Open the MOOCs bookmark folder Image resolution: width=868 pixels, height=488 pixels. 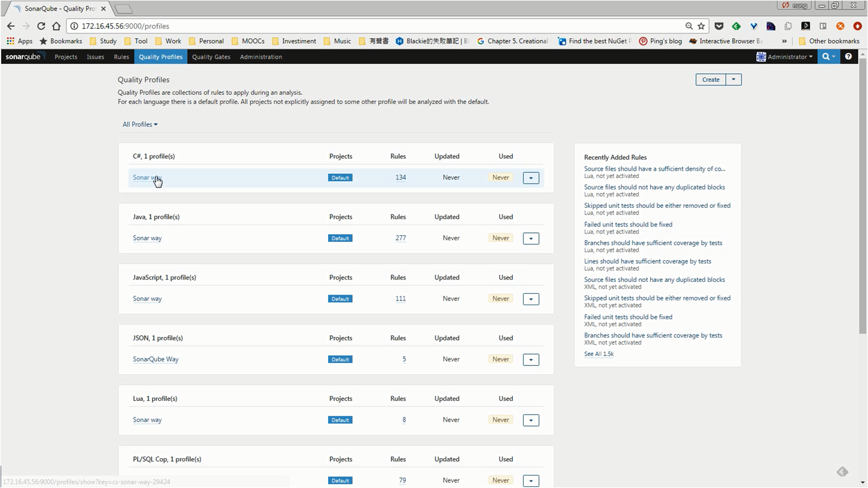[247, 41]
